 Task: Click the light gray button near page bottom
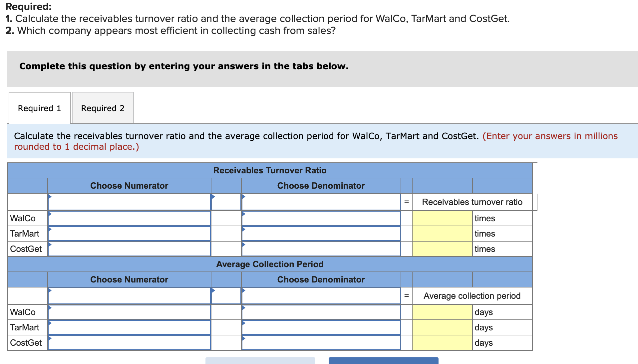pyautogui.click(x=260, y=361)
